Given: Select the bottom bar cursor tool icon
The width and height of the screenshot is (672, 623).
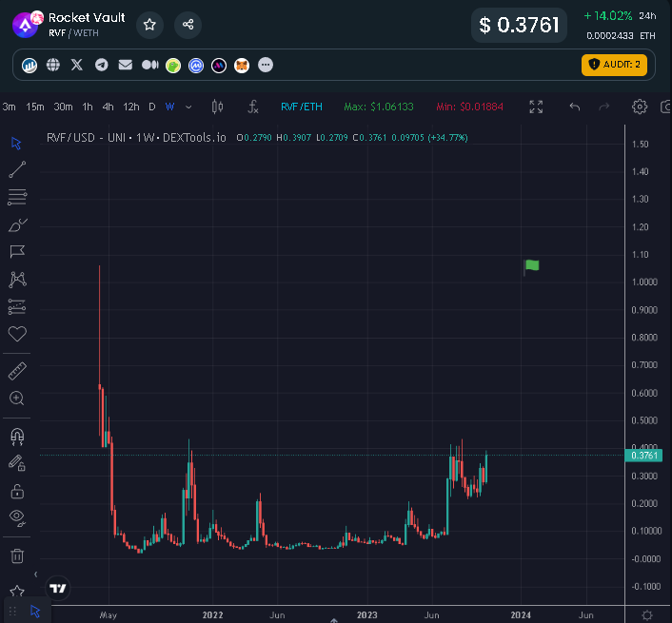Looking at the screenshot, I should point(35,611).
